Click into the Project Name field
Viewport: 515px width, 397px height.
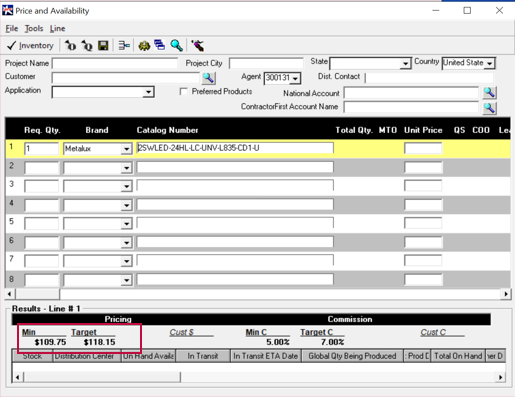[x=115, y=63]
